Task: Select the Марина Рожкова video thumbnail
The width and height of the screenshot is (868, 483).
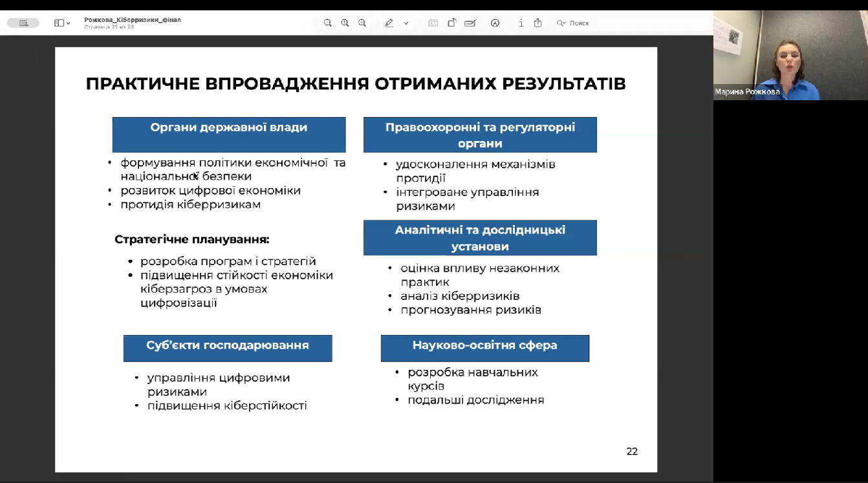Action: (x=790, y=55)
